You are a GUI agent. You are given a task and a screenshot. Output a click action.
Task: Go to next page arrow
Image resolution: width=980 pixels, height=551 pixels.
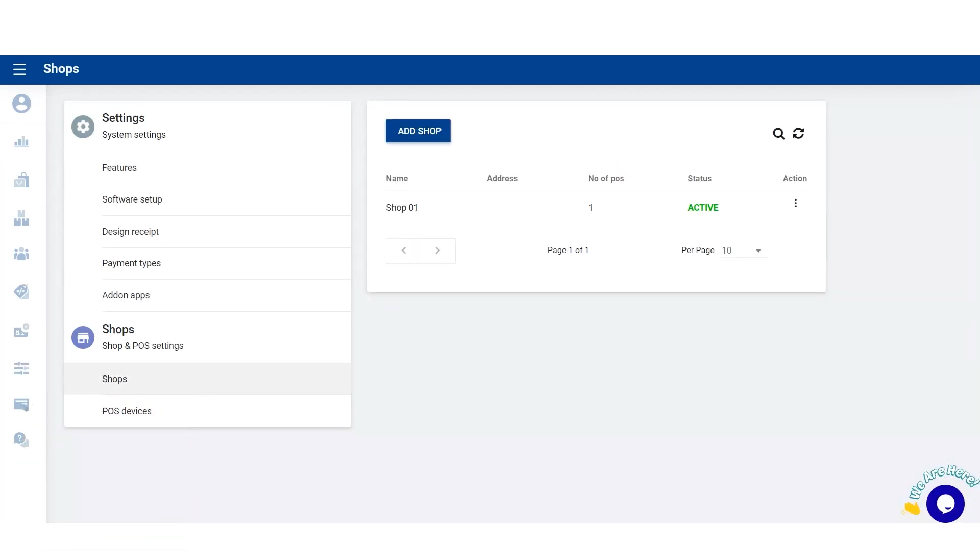click(438, 251)
